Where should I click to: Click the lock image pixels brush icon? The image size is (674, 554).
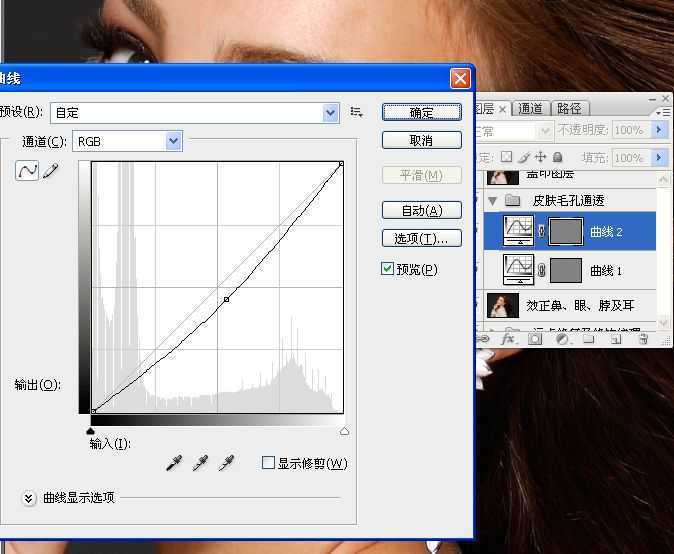pyautogui.click(x=524, y=157)
